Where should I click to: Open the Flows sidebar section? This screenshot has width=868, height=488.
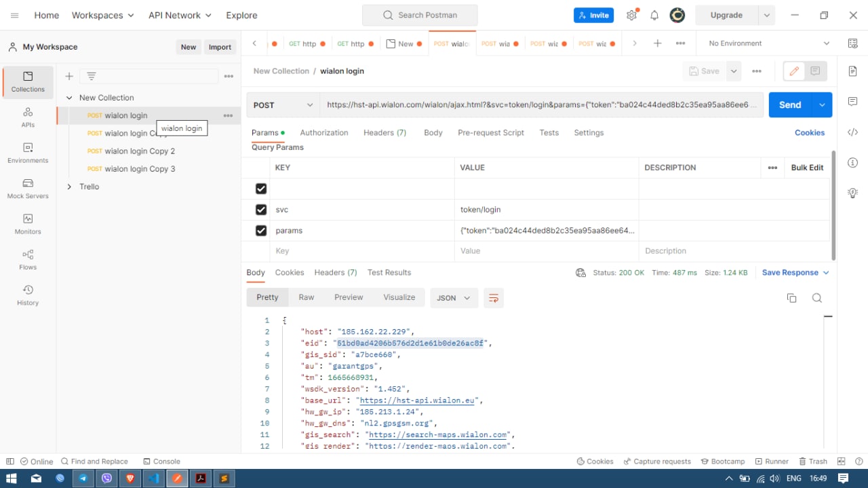pos(28,259)
